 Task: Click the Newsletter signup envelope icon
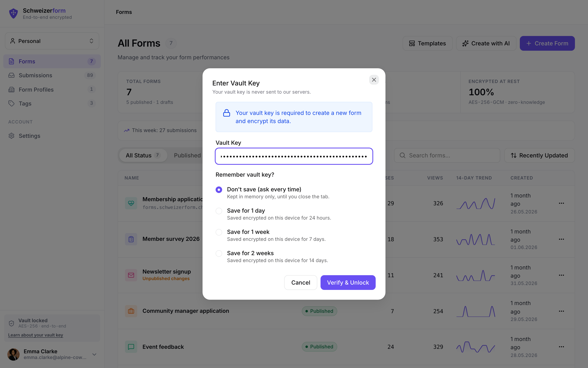(x=131, y=275)
